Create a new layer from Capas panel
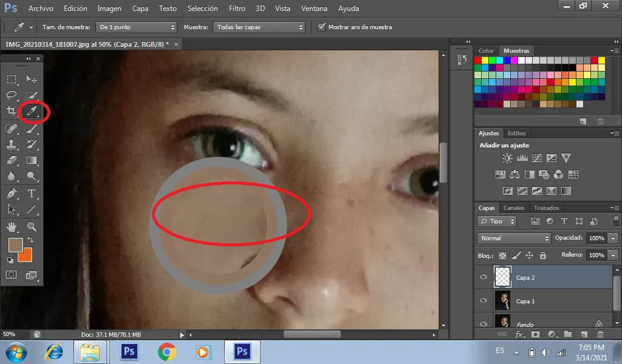The height and width of the screenshot is (364, 622). click(x=584, y=334)
